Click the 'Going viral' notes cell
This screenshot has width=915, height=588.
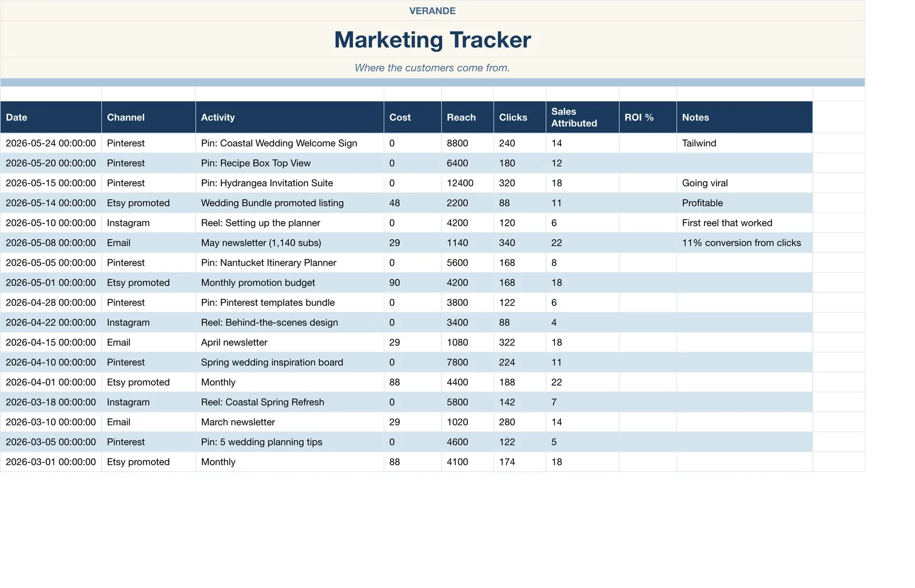click(745, 183)
